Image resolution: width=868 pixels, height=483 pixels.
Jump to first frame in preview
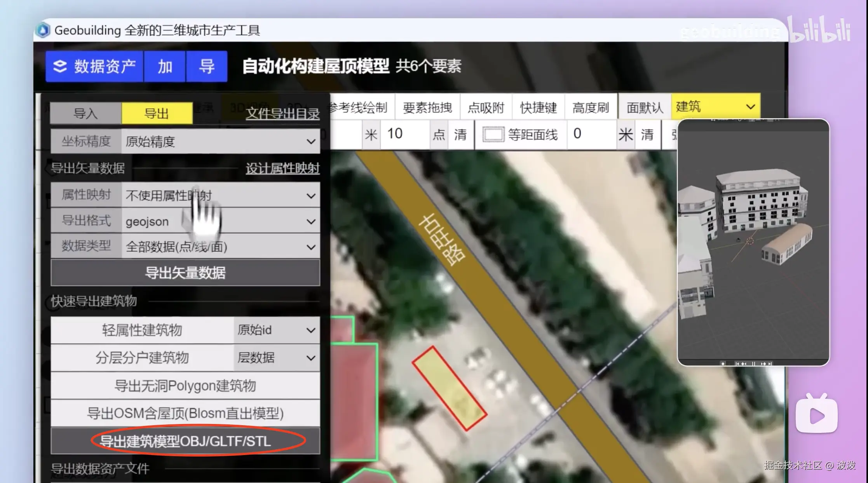coord(737,364)
